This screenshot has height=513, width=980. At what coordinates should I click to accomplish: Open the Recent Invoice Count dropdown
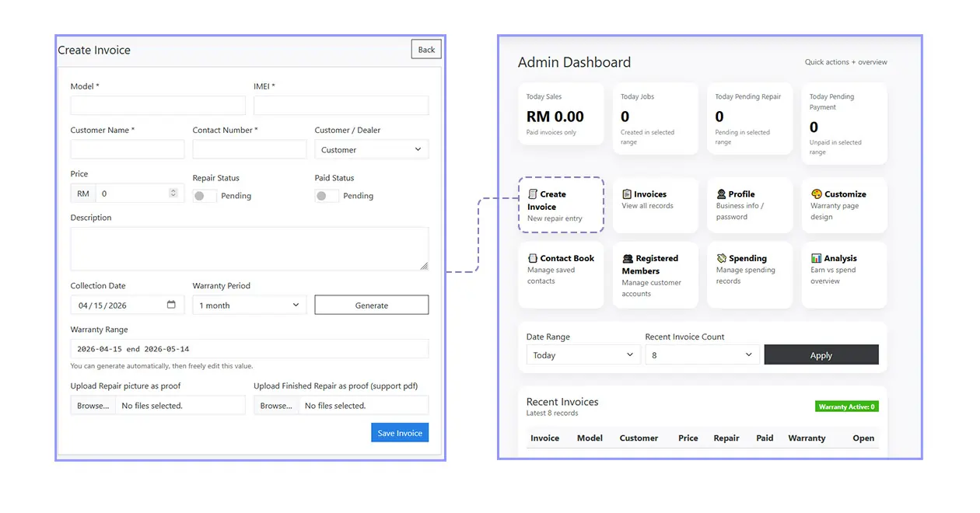click(x=702, y=354)
